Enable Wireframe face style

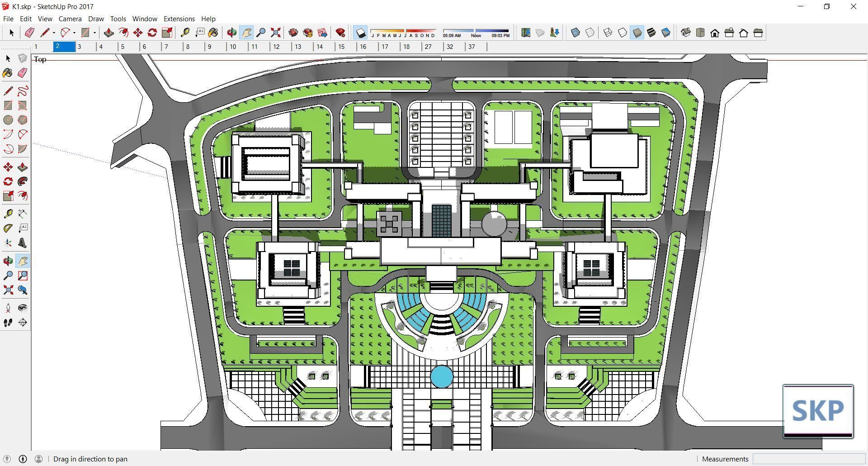[608, 33]
